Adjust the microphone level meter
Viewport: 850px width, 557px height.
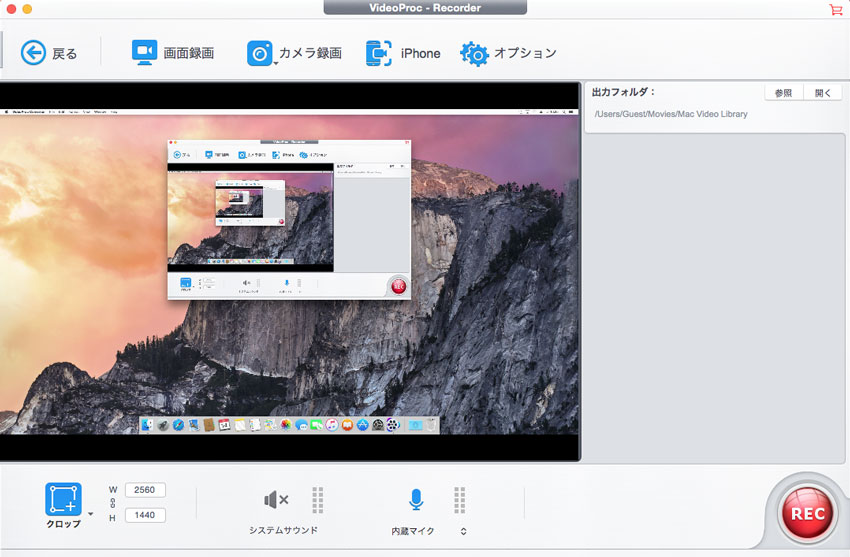(x=460, y=500)
